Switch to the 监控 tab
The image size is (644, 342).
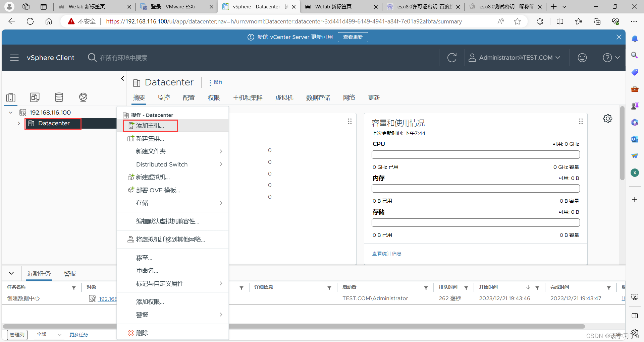coord(164,97)
